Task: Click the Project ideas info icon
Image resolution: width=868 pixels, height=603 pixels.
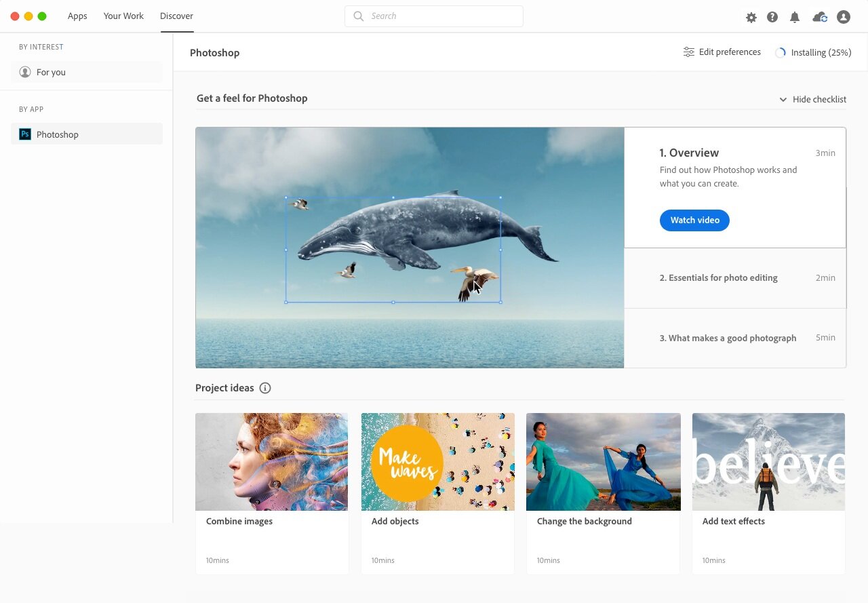Action: (x=265, y=388)
